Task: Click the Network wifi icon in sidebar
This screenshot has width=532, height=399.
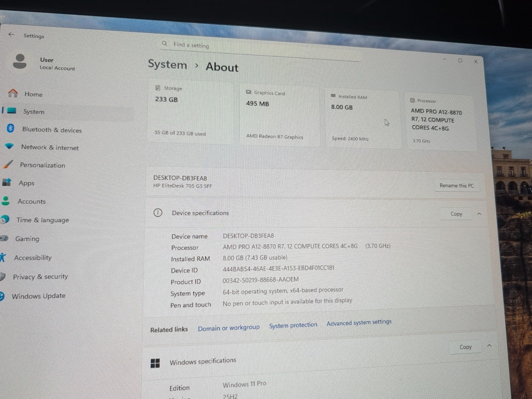Action: click(x=10, y=146)
